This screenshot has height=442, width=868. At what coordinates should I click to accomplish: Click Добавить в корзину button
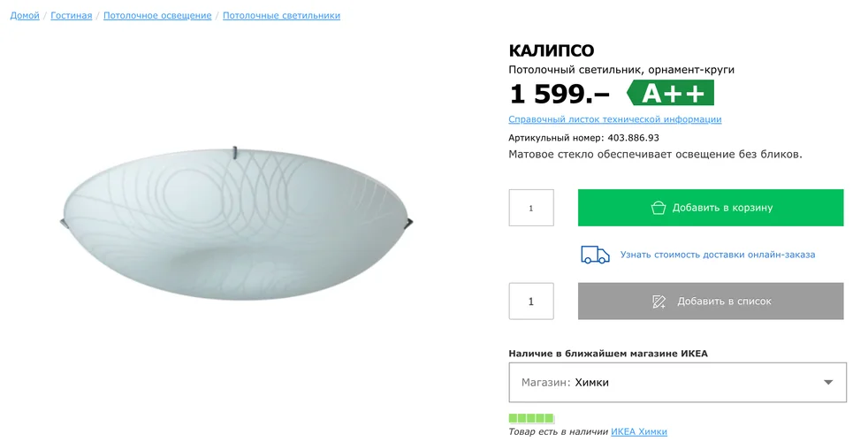coord(711,208)
